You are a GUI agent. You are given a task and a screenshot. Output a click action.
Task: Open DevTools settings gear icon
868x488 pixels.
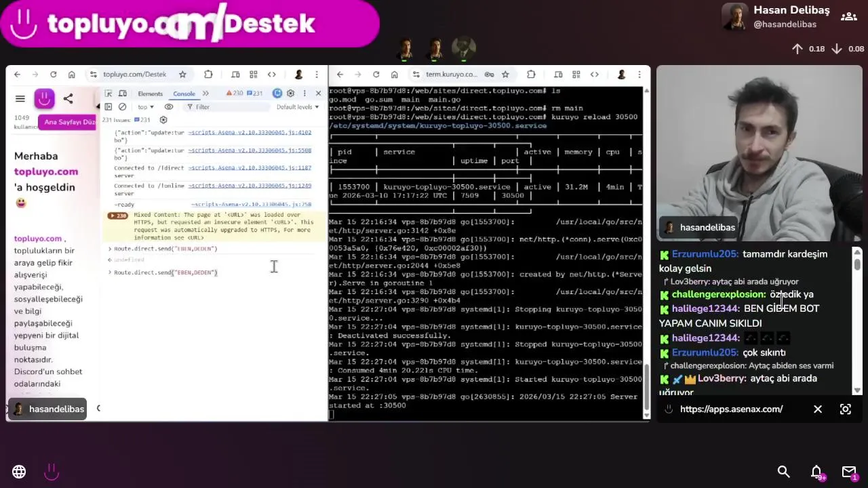pos(290,94)
